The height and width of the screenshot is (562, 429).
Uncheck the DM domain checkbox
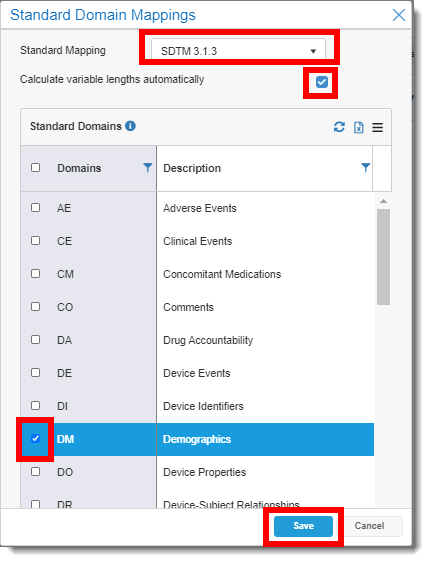tap(35, 438)
